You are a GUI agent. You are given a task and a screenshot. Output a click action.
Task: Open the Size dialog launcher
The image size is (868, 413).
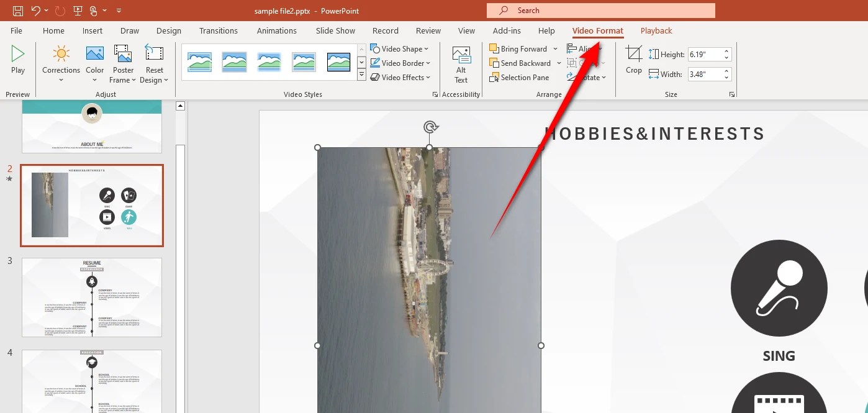[x=731, y=94]
